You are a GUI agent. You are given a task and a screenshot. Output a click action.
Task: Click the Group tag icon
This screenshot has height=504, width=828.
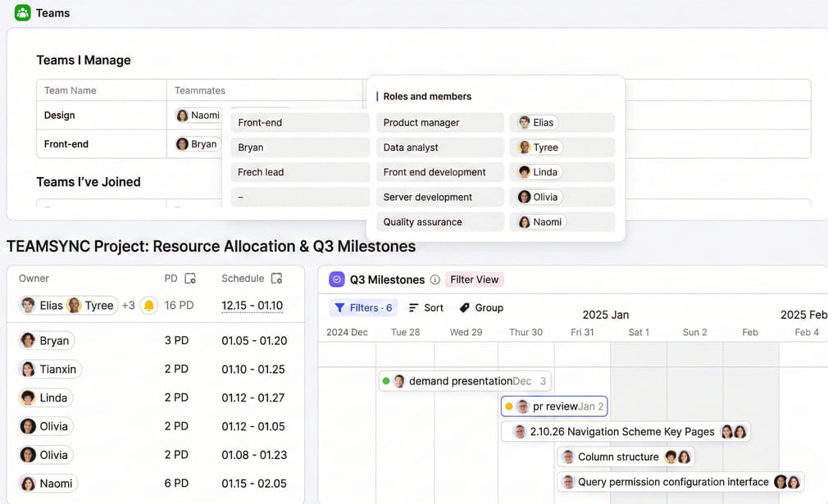pyautogui.click(x=465, y=308)
